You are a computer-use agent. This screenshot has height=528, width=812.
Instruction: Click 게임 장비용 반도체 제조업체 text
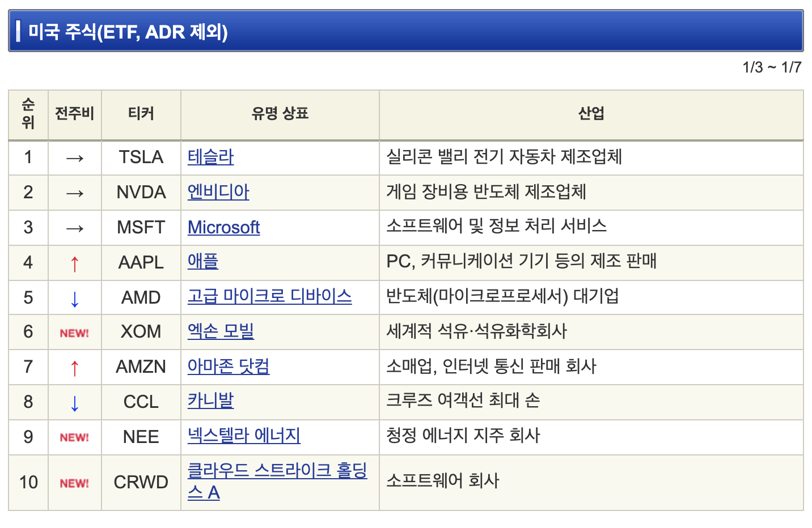click(486, 191)
